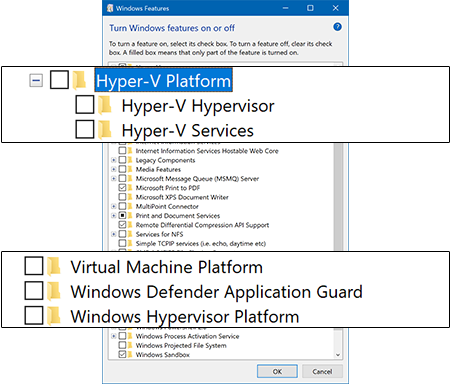
Task: Click the Windows Features title bar icon
Action: coord(110,8)
